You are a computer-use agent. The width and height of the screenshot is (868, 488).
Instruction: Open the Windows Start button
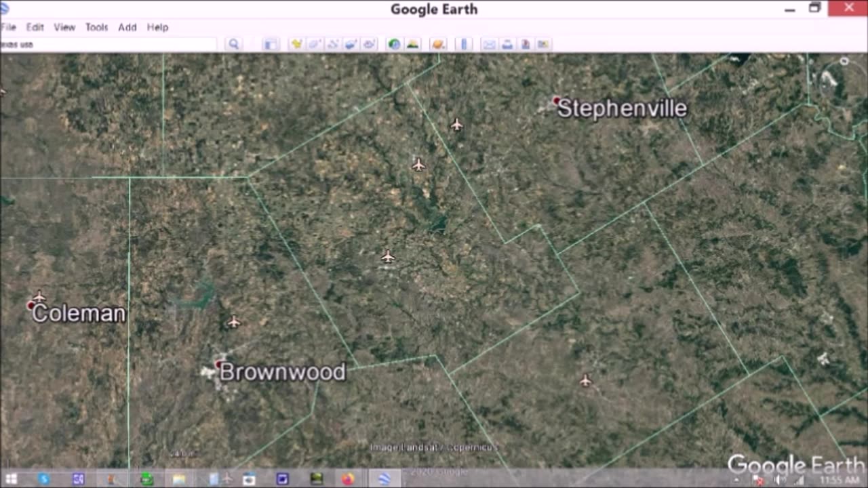11,479
